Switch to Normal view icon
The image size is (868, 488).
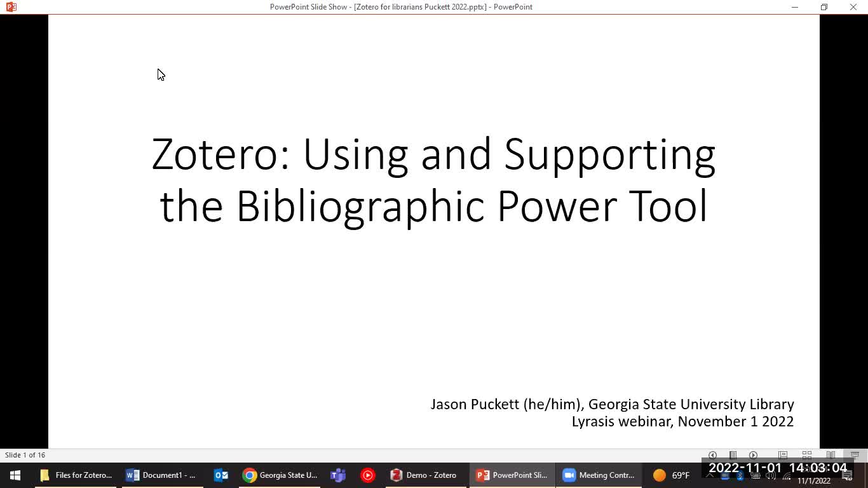click(x=783, y=455)
